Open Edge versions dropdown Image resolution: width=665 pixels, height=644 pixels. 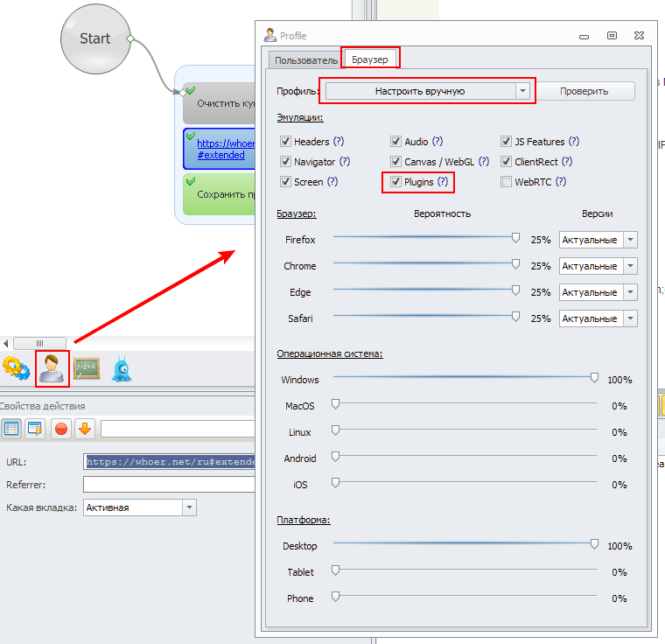coord(598,292)
